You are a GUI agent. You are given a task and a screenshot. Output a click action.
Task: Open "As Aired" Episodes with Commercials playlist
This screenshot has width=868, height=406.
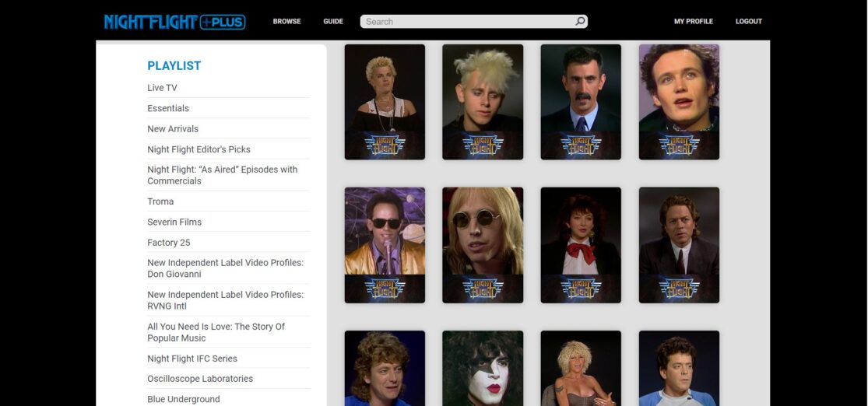pos(222,175)
